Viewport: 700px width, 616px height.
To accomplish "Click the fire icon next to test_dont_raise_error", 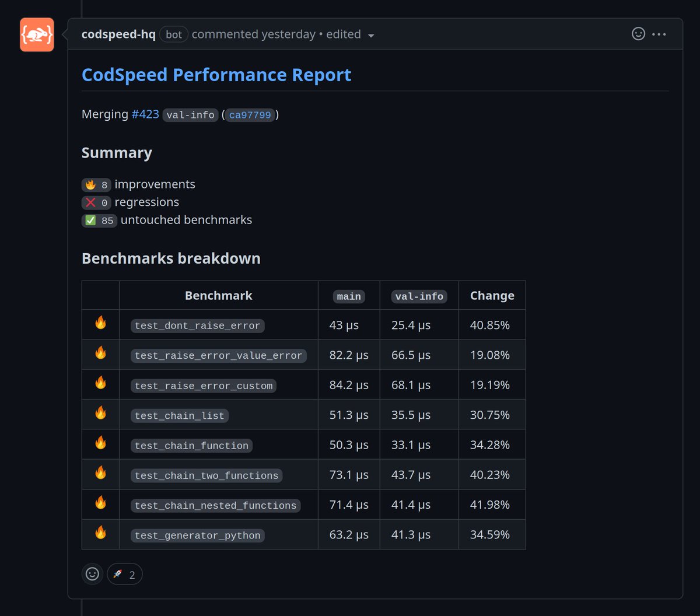I will click(x=101, y=323).
